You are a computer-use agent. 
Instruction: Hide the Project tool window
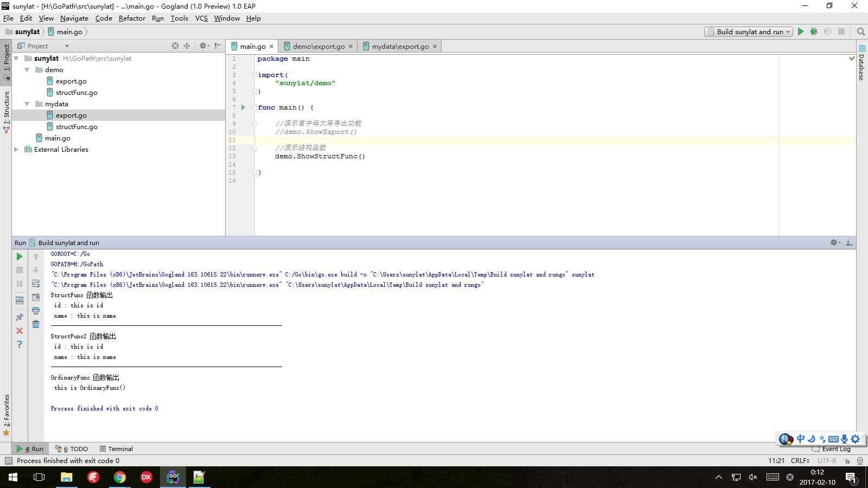pos(218,46)
